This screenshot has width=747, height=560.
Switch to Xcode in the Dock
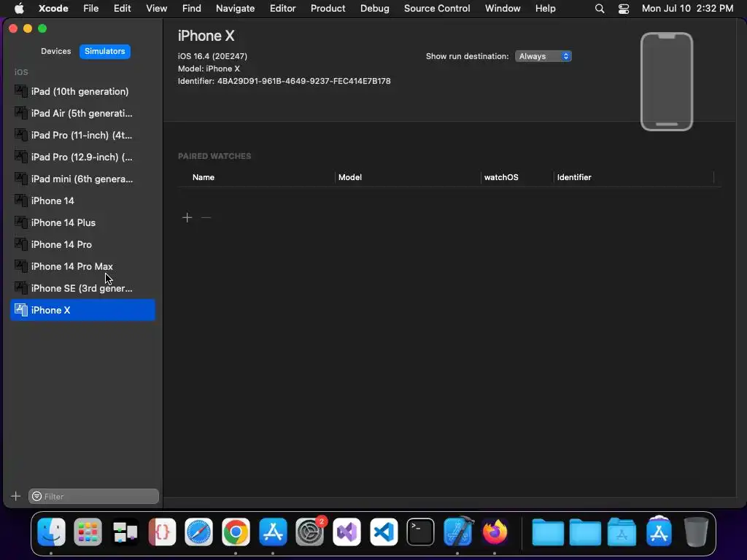coord(458,531)
